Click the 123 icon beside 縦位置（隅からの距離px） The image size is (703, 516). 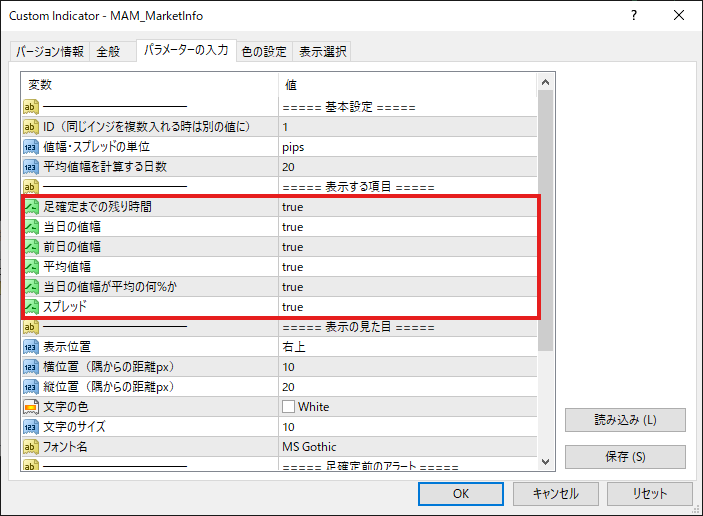(30, 386)
